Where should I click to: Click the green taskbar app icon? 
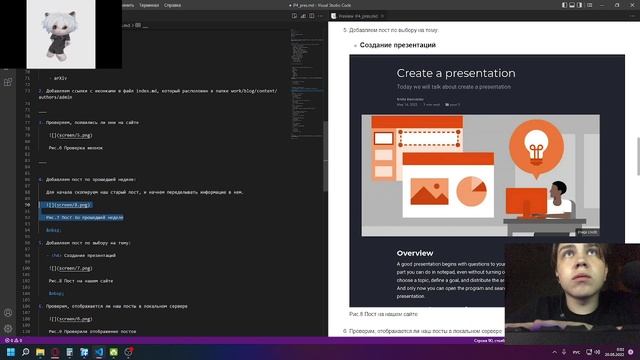point(114,352)
